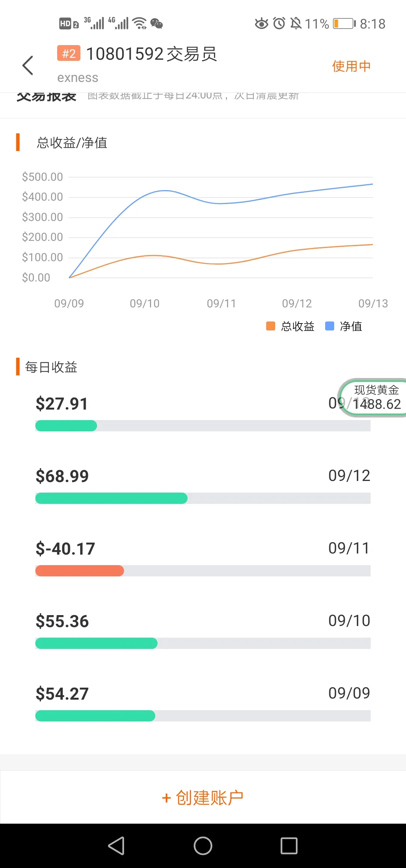Tap the muted bell status icon
Viewport: 406px width, 868px height.
[x=296, y=24]
